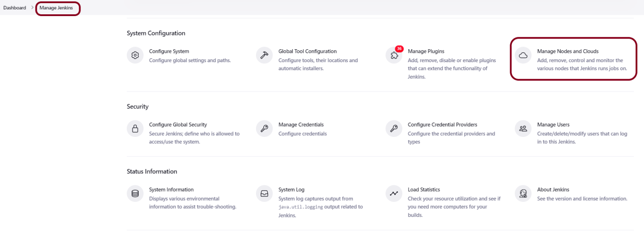Click description 'Configure the credential providers and types'
The image size is (644, 234).
pyautogui.click(x=452, y=138)
